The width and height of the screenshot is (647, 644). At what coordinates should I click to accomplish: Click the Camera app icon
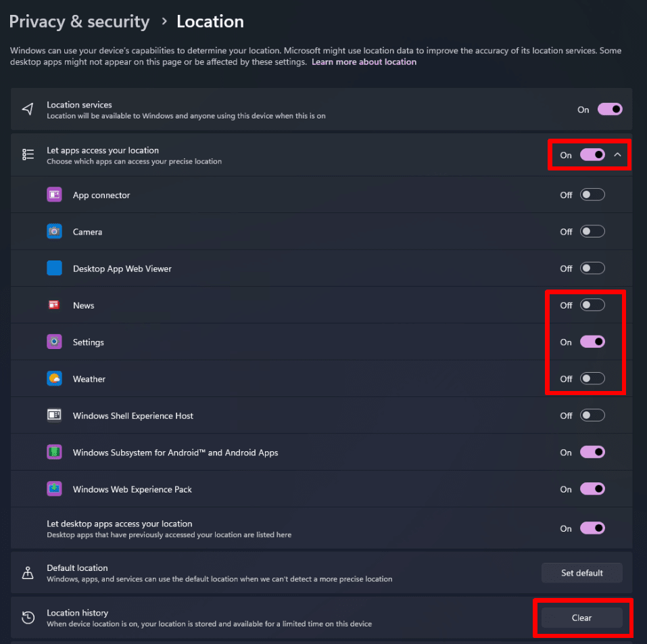pyautogui.click(x=54, y=232)
